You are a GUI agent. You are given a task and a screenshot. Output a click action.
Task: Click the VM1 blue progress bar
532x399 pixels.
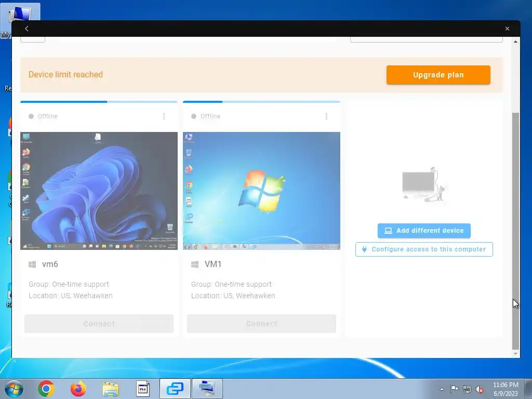pos(261,101)
